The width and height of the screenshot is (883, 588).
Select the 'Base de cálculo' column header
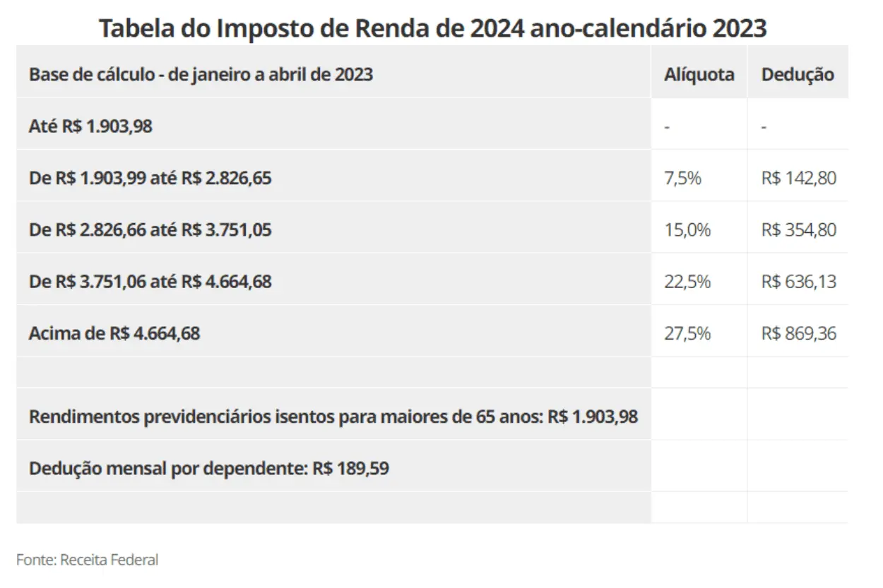coord(201,74)
